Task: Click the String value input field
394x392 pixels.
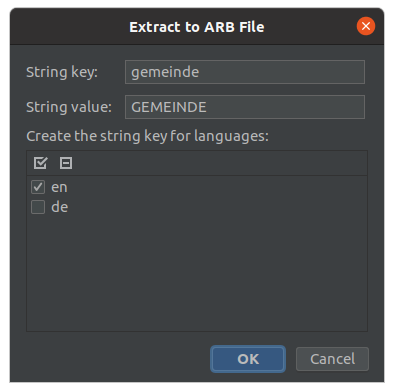Action: click(x=245, y=107)
